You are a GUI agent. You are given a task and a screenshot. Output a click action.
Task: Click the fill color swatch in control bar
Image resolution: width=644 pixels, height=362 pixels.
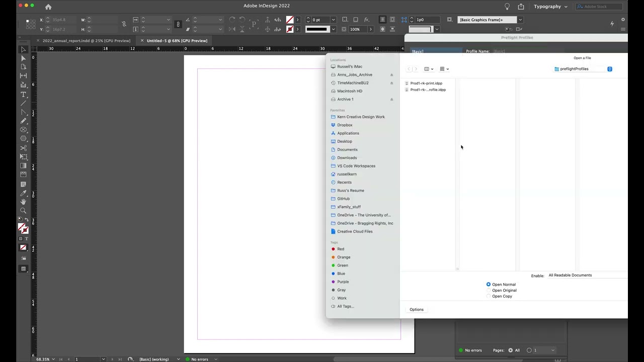(x=290, y=20)
